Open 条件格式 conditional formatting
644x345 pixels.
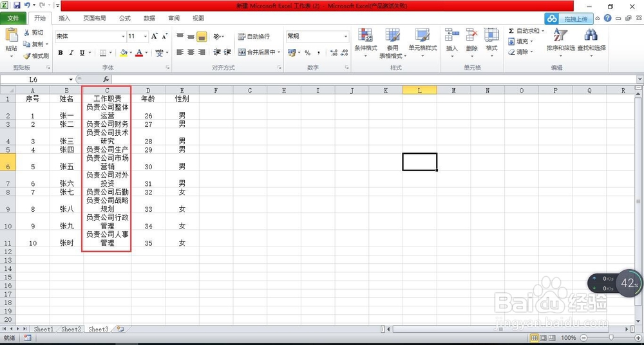pyautogui.click(x=366, y=43)
